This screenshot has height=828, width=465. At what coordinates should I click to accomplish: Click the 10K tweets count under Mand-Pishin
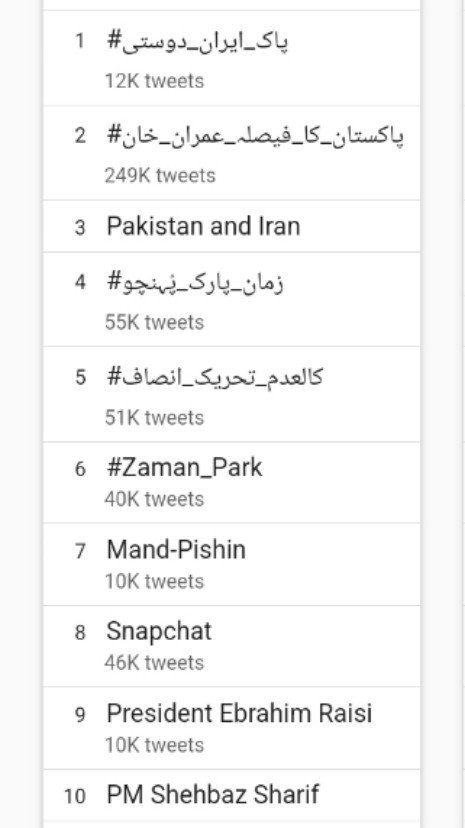pyautogui.click(x=154, y=581)
